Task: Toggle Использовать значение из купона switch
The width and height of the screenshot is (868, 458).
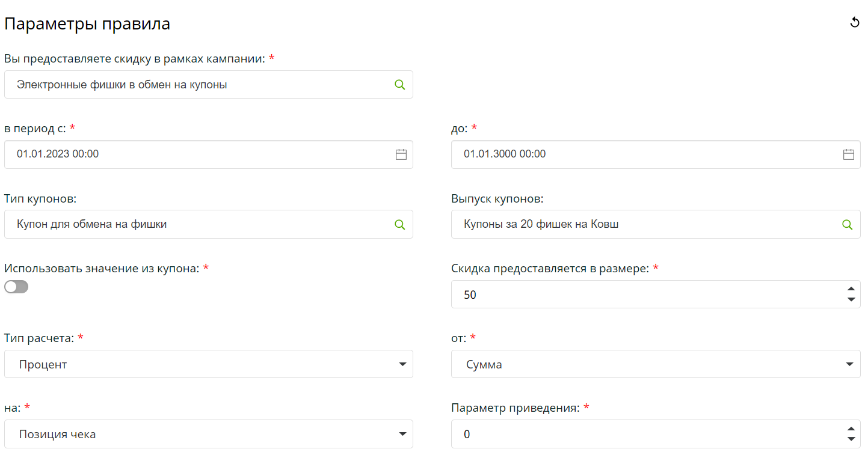Action: pyautogui.click(x=16, y=287)
